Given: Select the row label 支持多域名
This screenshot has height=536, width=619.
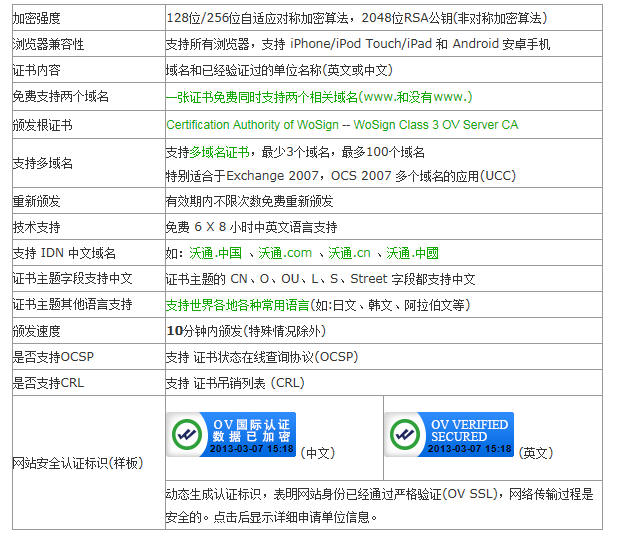Looking at the screenshot, I should (x=42, y=163).
